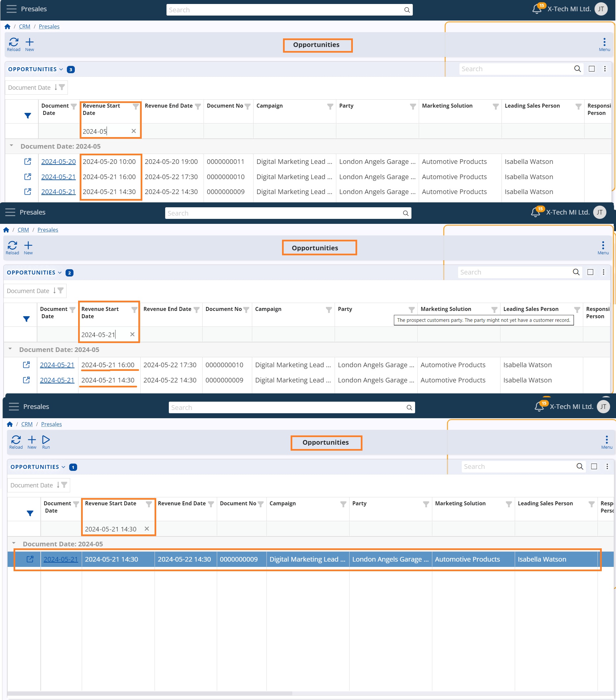
Task: Expand OPPORTUNITIES dropdown with badge 3
Action: pos(36,69)
